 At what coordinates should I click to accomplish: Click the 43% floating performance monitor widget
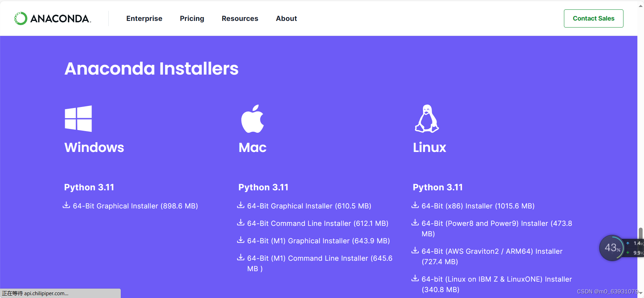[x=612, y=248]
